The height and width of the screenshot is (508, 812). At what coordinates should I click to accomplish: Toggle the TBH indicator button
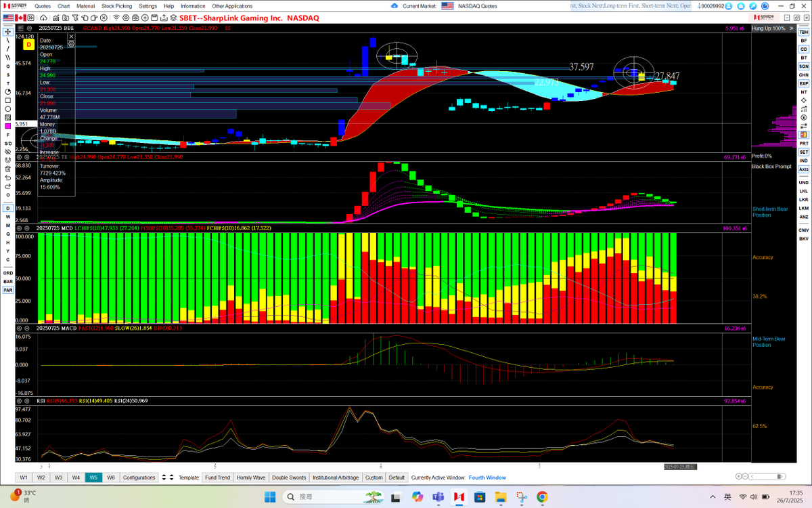point(803,32)
